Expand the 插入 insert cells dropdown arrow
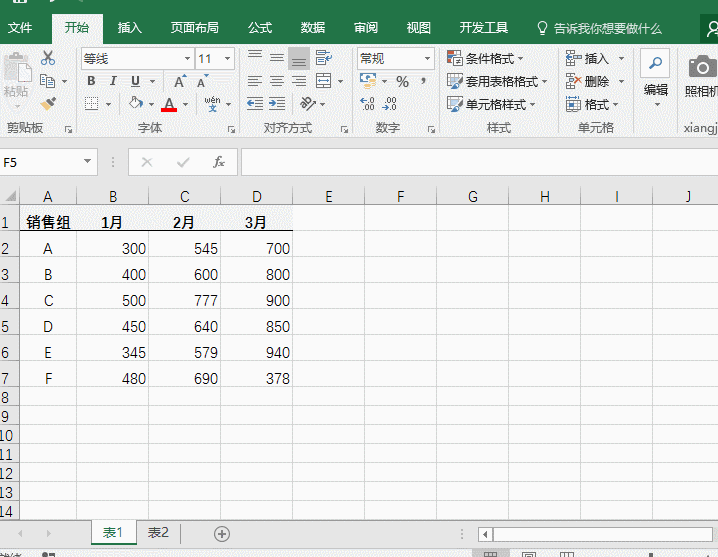Screen dimensions: 718x557 coord(621,59)
